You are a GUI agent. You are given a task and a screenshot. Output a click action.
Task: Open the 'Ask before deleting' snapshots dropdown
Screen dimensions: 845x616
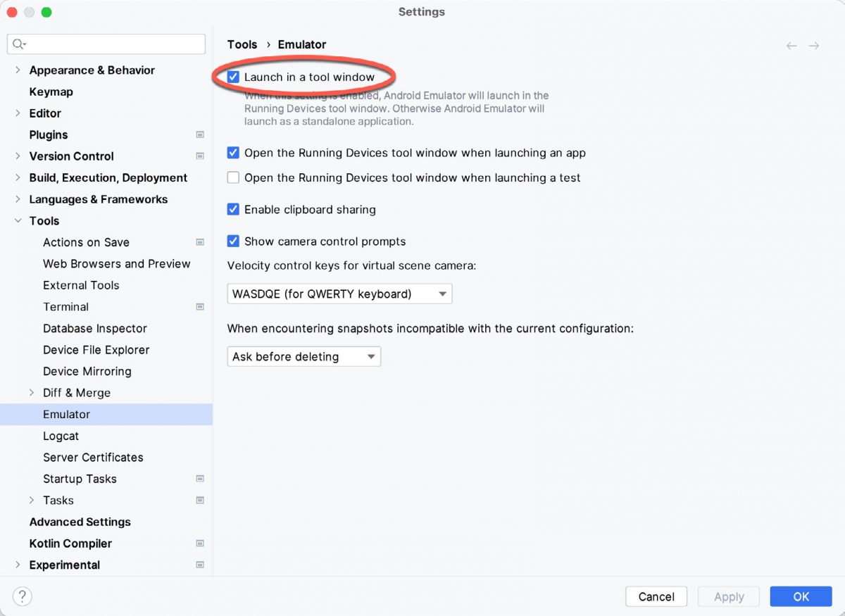pos(372,356)
